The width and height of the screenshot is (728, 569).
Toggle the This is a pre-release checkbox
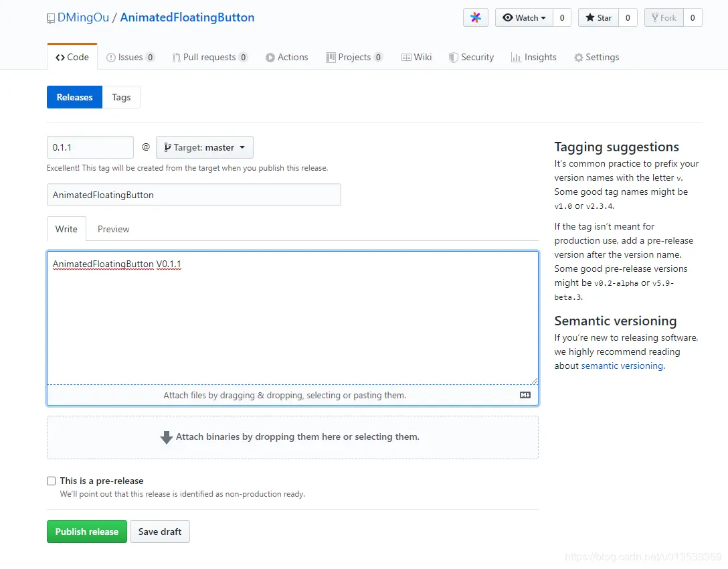[x=51, y=481]
